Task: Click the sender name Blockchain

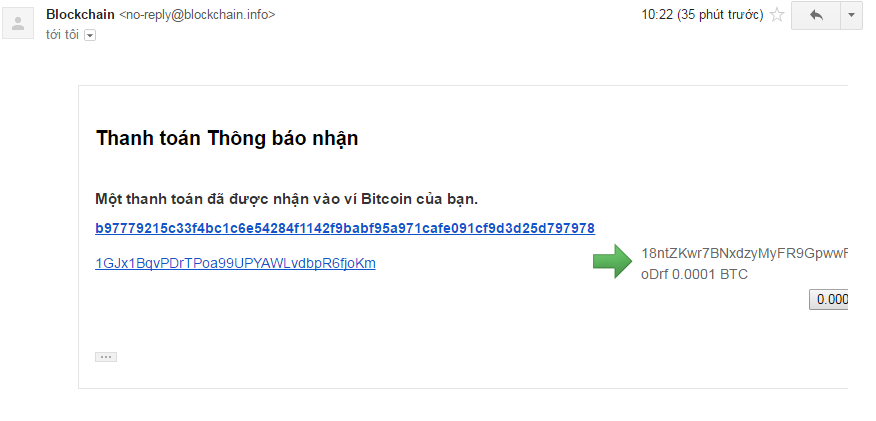Action: pos(80,15)
